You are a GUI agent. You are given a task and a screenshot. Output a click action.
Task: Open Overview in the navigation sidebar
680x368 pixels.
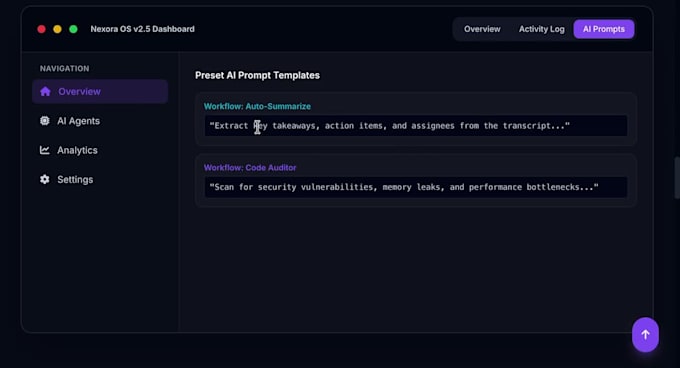tap(100, 91)
